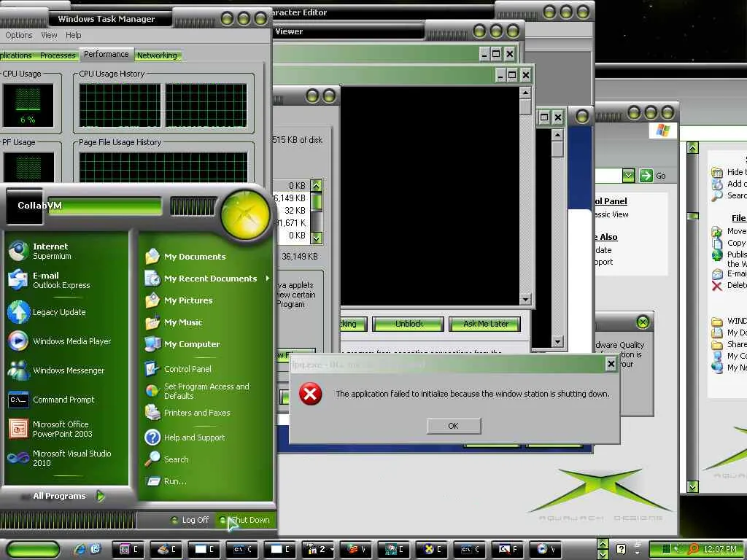Screen dimensions: 747x560
Task: Click the green Start button
Action: coord(32,549)
